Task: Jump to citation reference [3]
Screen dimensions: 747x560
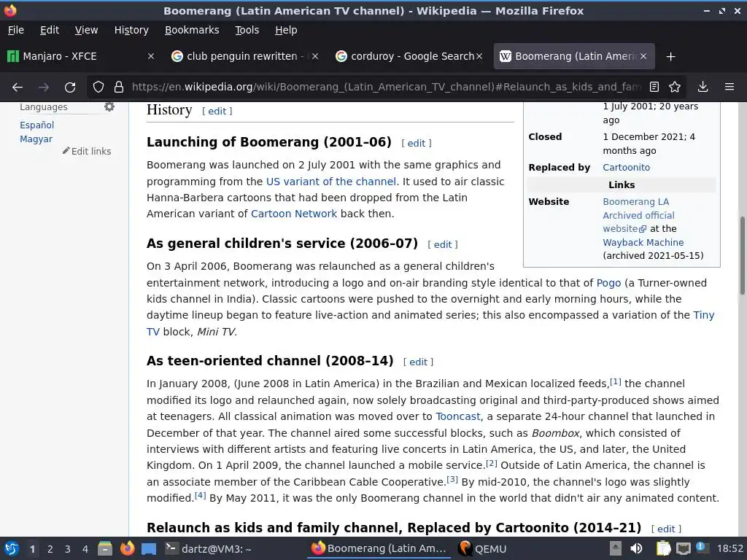Action: point(452,480)
